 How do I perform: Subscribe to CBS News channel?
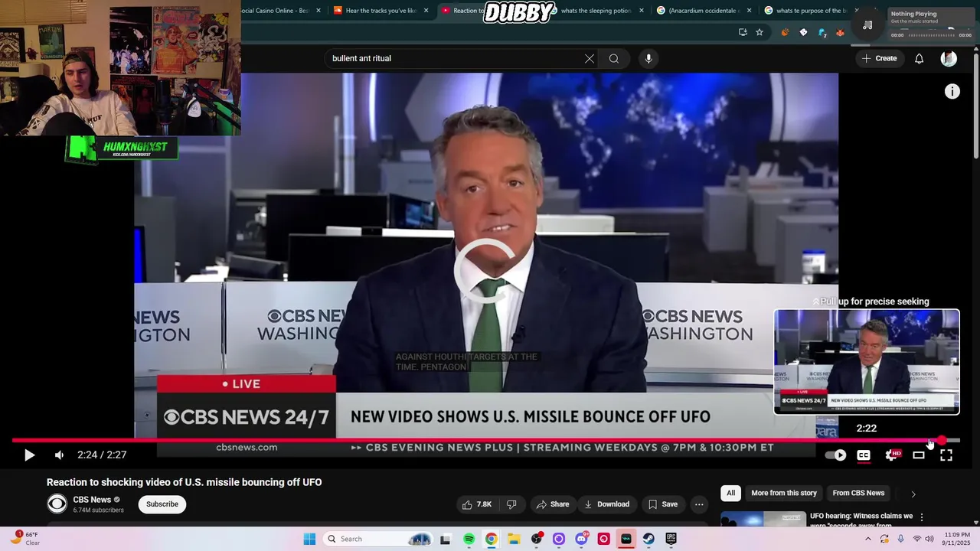pos(162,504)
